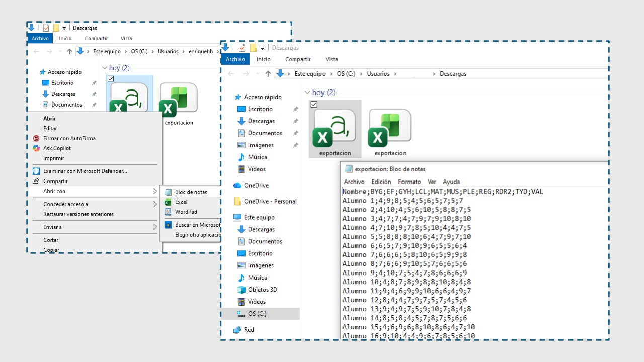Open Edición menu in Bloc de notas
The width and height of the screenshot is (644, 362).
coord(381,182)
